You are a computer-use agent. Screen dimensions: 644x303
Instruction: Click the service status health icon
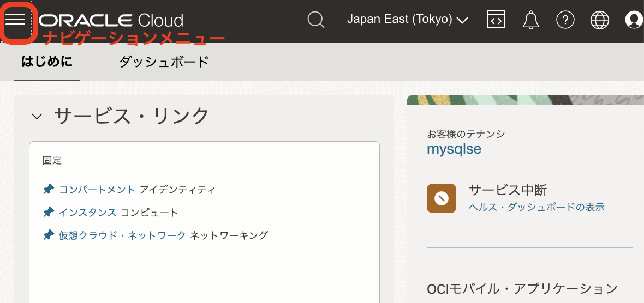[x=441, y=198]
